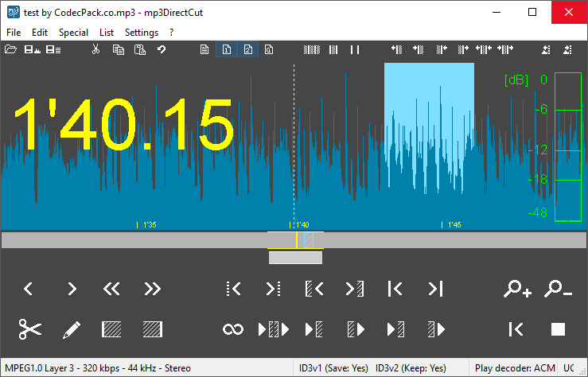The height and width of the screenshot is (377, 588).
Task: Jump to selection end with hatched-bar right arrow
Action: [354, 289]
